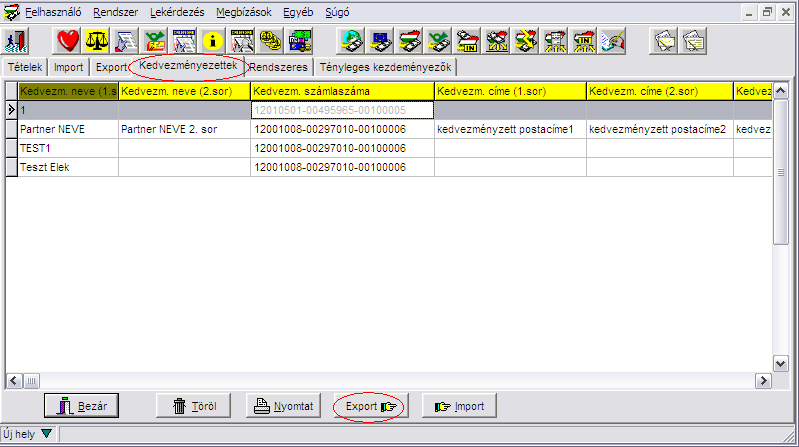
Task: Click the Hungary map splitting arrows icon
Action: pyautogui.click(x=496, y=41)
